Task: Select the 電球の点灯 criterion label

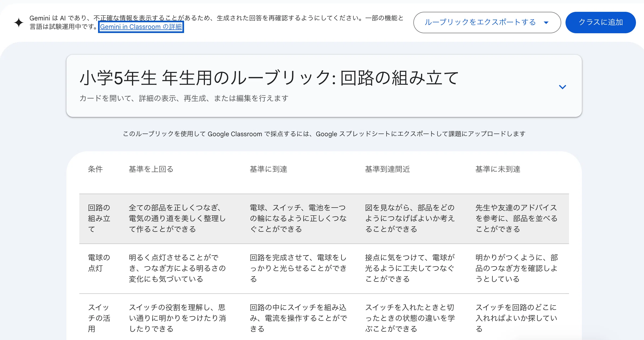Action: pos(99,263)
